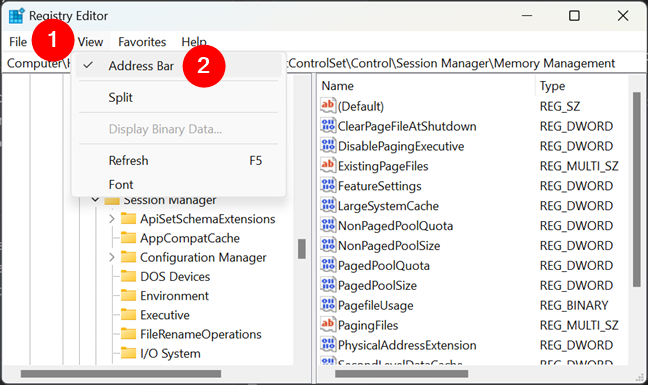Select the ApiSetSchemaExtensions folder icon

129,219
